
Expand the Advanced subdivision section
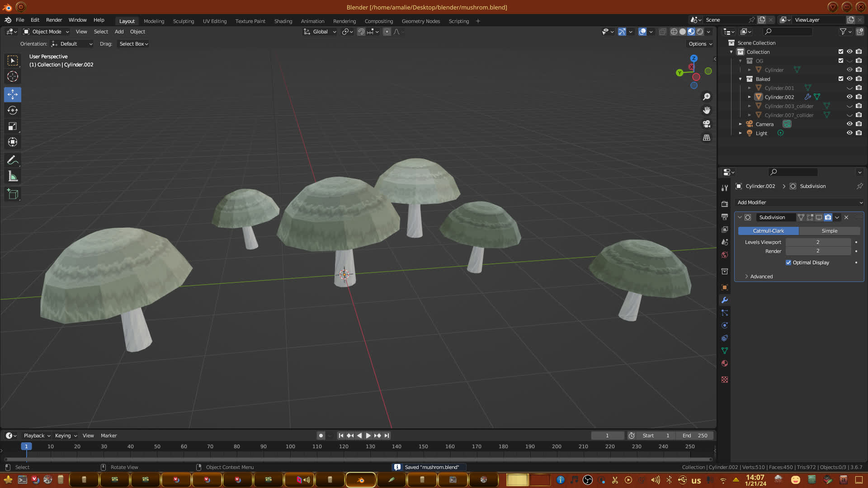(x=761, y=277)
